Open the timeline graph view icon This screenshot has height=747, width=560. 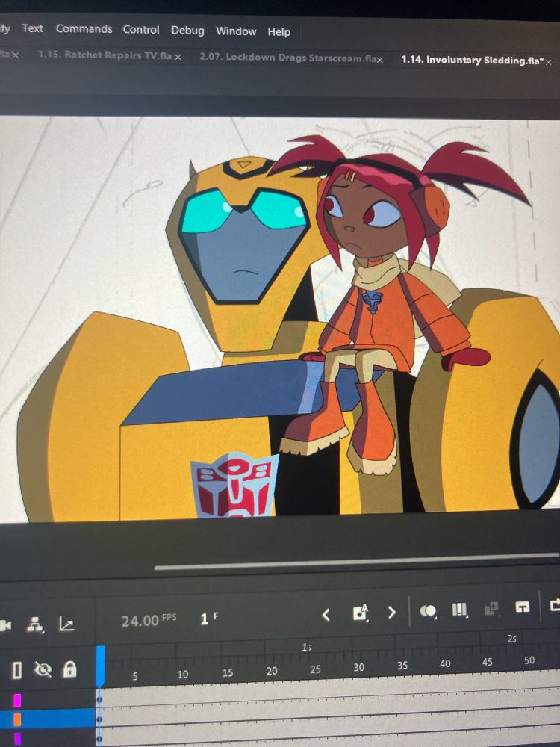tap(66, 624)
